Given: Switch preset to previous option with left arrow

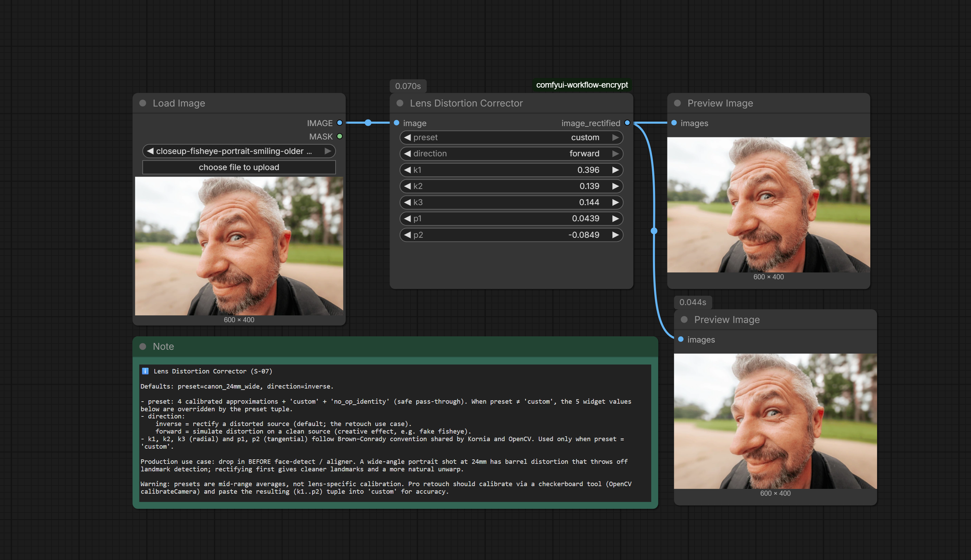Looking at the screenshot, I should point(407,137).
